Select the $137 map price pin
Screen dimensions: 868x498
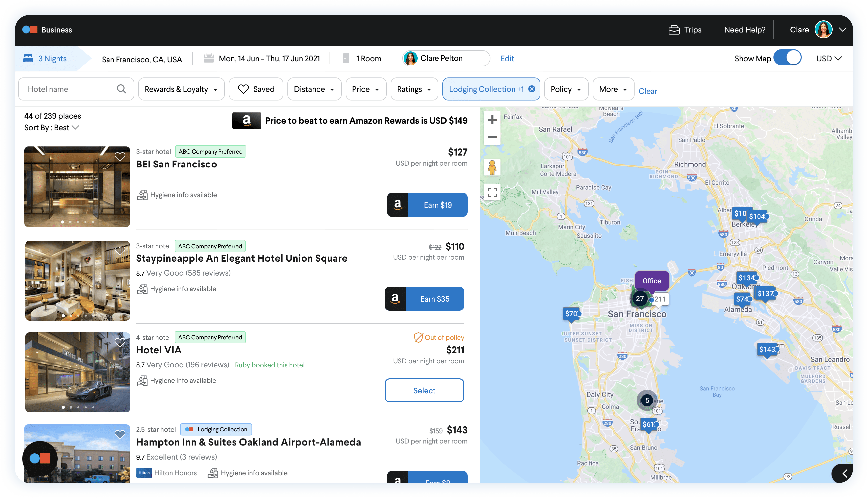766,293
